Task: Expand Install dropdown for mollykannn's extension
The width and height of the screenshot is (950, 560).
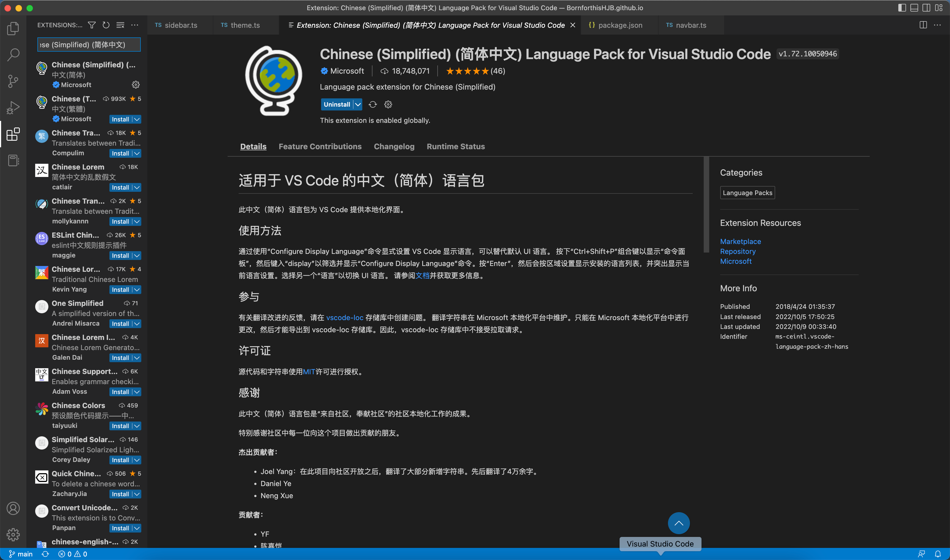Action: click(x=137, y=221)
